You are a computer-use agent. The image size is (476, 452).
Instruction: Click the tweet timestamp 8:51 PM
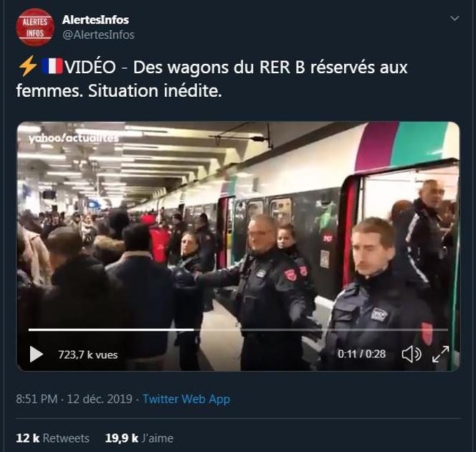(x=37, y=399)
